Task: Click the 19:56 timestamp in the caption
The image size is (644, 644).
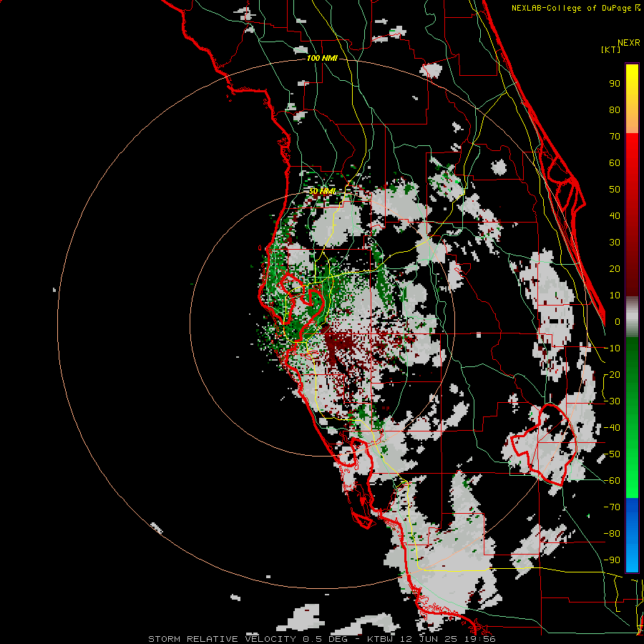Action: coord(479,639)
